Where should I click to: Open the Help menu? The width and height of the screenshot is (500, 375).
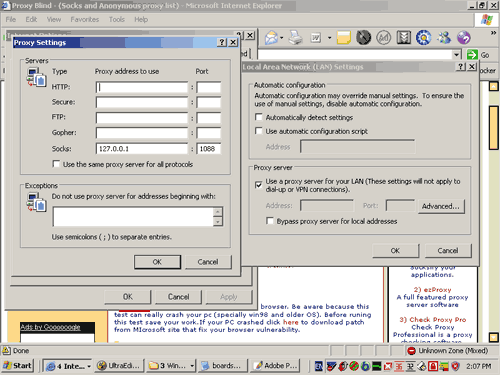141,19
